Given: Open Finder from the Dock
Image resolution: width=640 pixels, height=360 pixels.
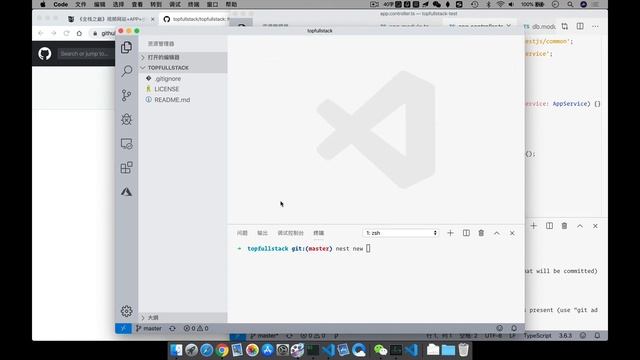Looking at the screenshot, I should tap(176, 350).
